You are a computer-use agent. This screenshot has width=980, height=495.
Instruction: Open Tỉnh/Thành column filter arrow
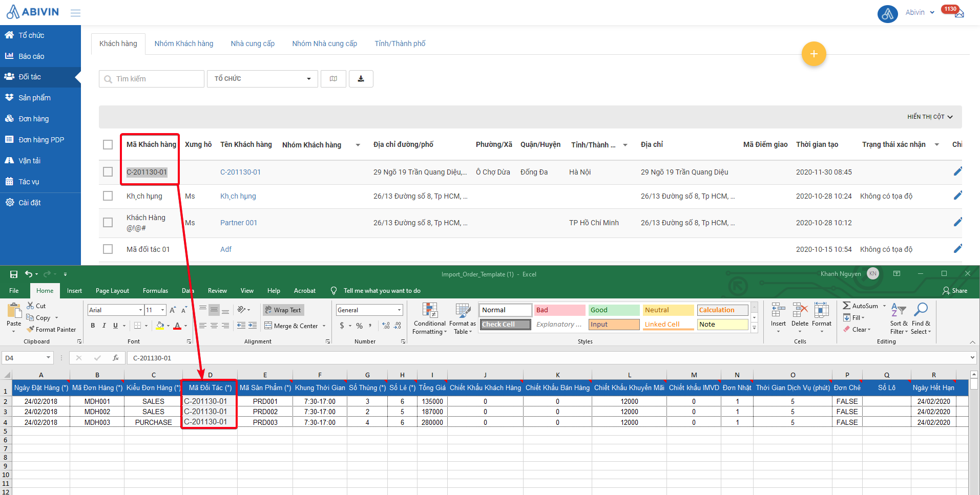click(625, 145)
